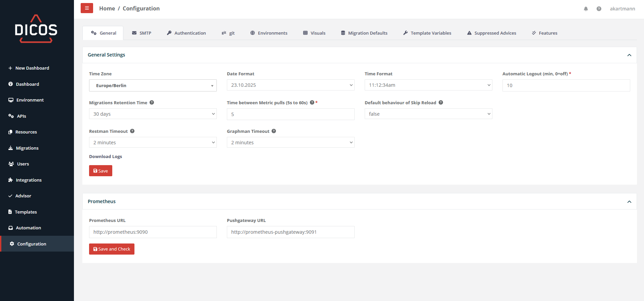Click help icon beside Migrations Retention Time

(x=152, y=103)
